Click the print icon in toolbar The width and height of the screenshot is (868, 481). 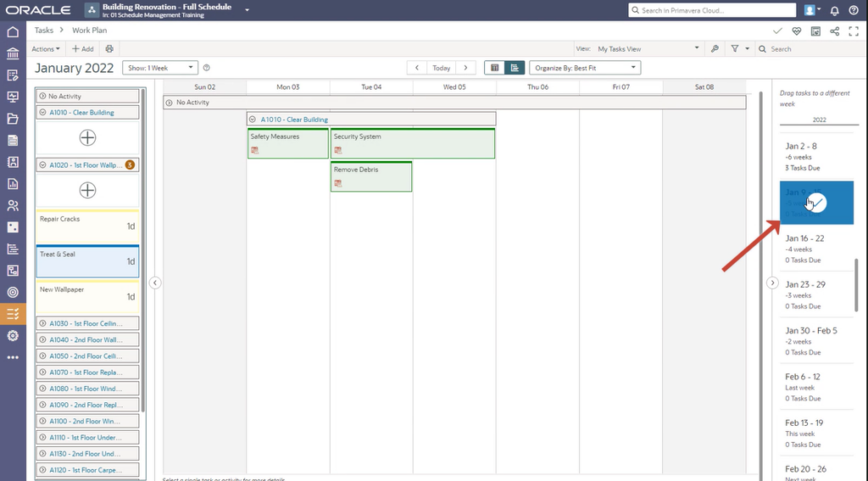tap(108, 49)
